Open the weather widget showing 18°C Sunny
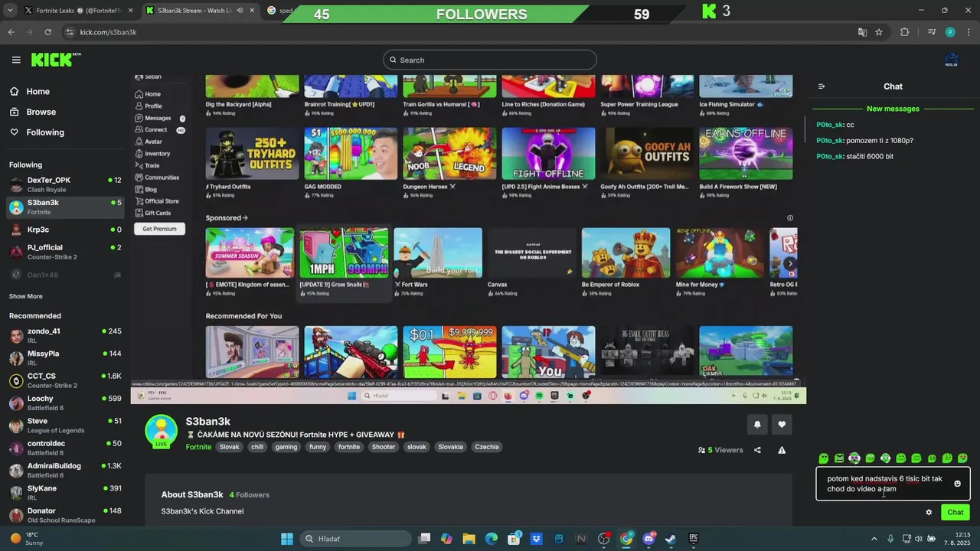The height and width of the screenshot is (551, 980). click(x=27, y=539)
